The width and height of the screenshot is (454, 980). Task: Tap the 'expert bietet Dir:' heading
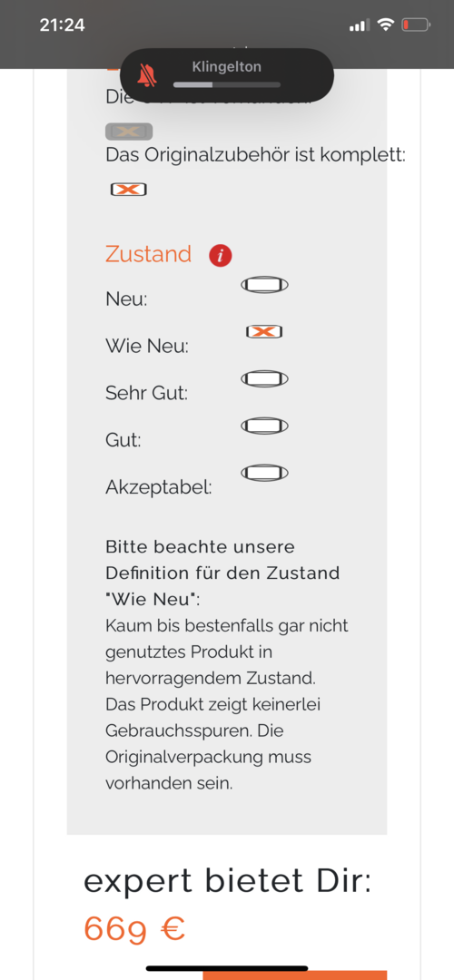tap(228, 882)
